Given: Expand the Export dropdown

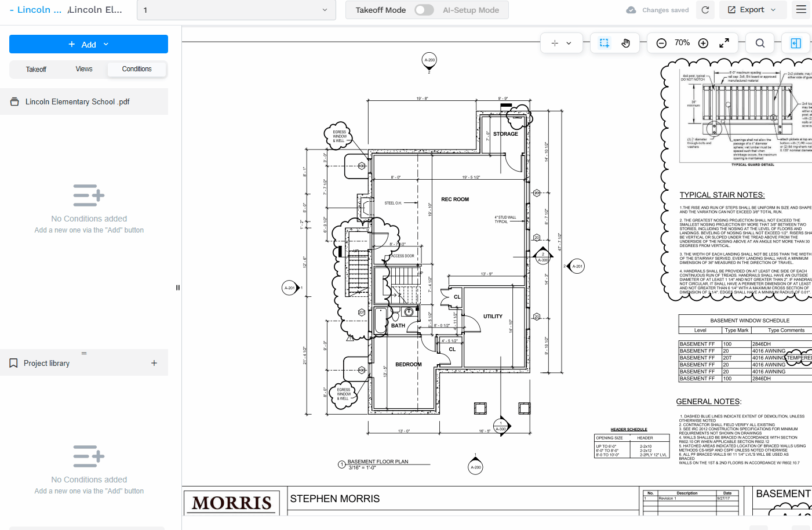Looking at the screenshot, I should [x=752, y=10].
